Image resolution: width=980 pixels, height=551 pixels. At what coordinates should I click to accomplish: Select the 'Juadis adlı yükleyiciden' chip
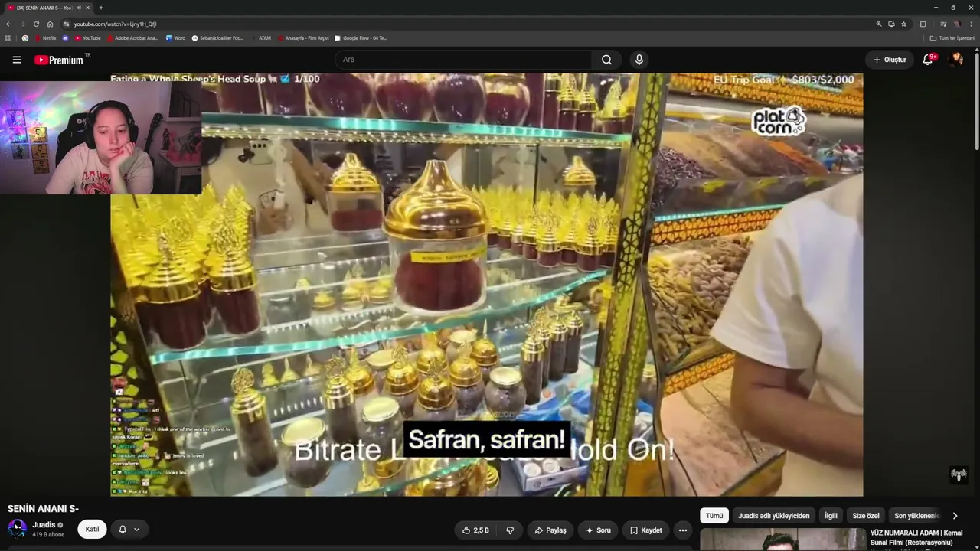pyautogui.click(x=773, y=516)
